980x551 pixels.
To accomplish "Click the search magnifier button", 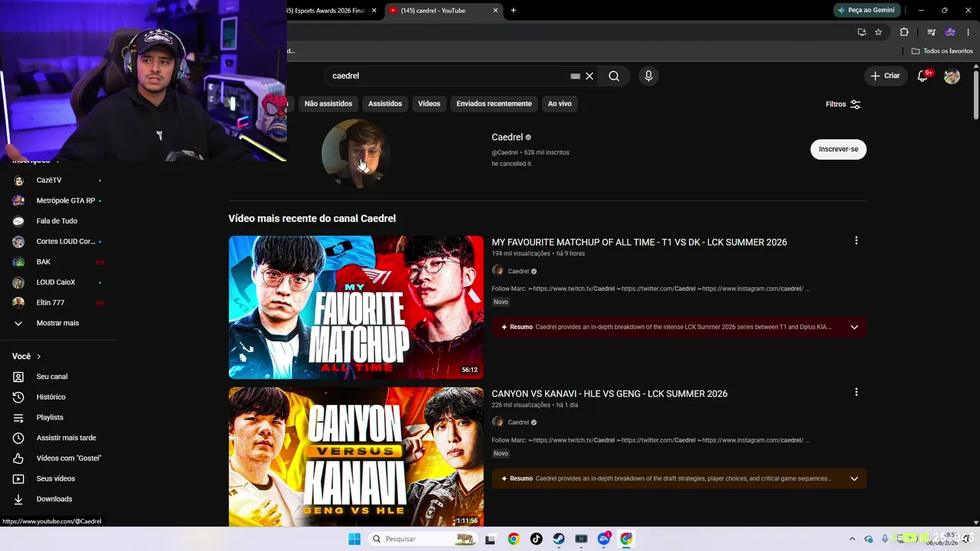I will (x=614, y=76).
